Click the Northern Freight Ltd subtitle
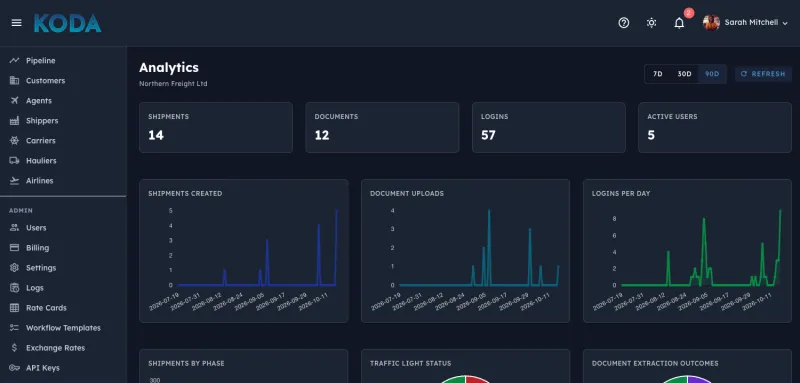The width and height of the screenshot is (800, 383). click(x=173, y=84)
